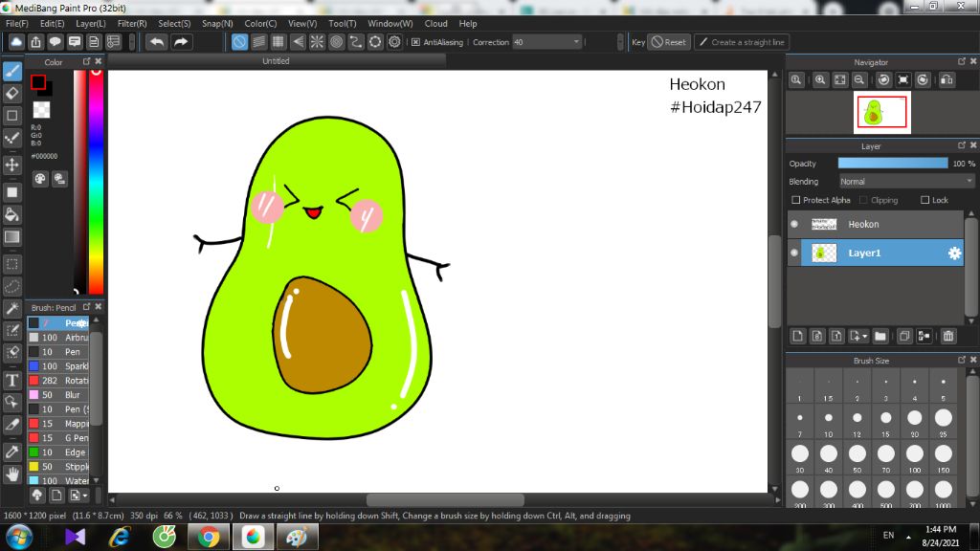Select brush size 12 preset
The image size is (980, 551).
tap(857, 422)
